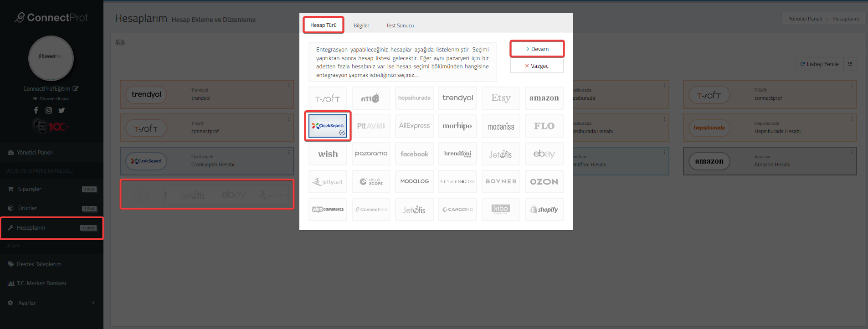Click the Instagram icon under the profile

tap(49, 110)
